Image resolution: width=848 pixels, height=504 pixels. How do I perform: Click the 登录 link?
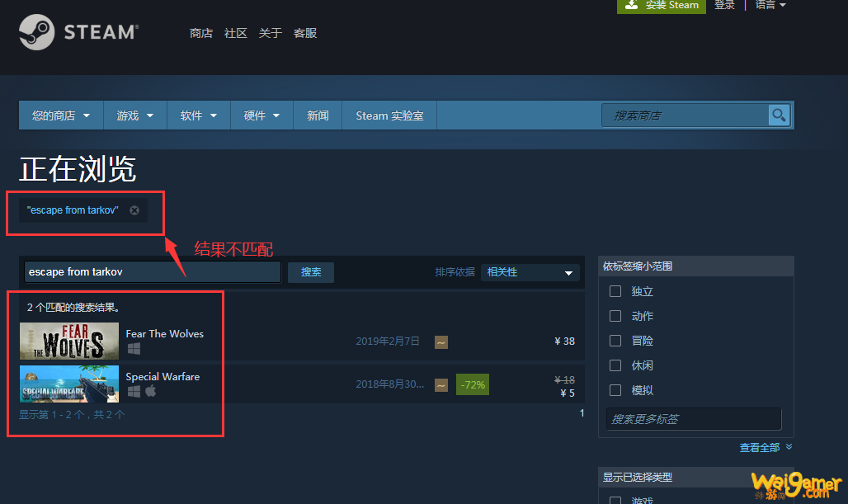725,5
